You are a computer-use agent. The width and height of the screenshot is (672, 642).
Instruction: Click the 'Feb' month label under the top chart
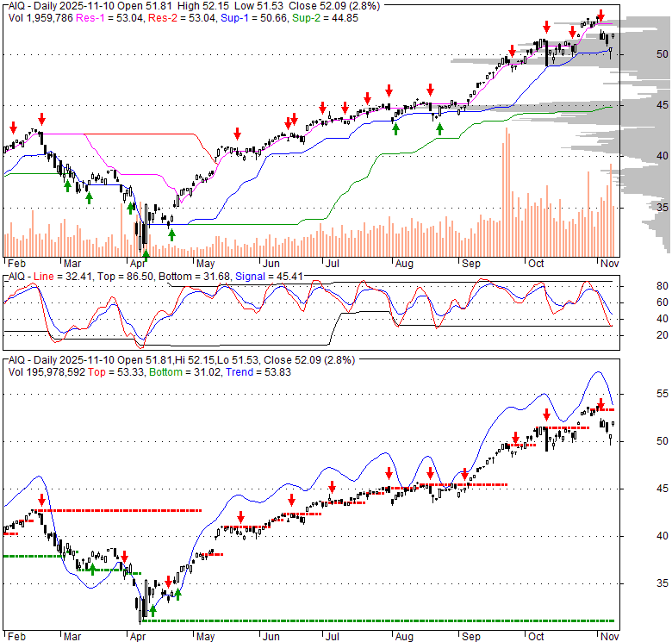click(16, 264)
